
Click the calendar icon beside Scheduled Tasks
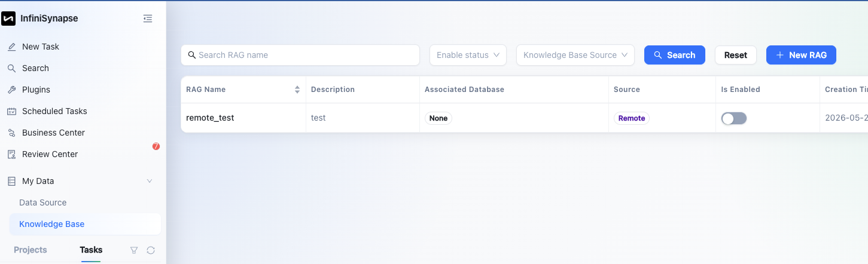(11, 111)
